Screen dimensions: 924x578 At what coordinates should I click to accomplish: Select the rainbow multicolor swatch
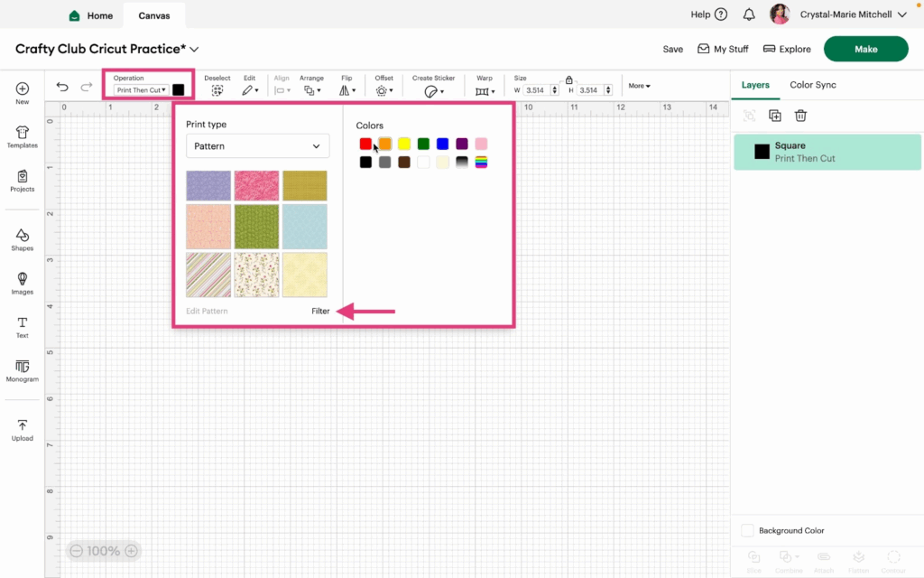click(482, 163)
